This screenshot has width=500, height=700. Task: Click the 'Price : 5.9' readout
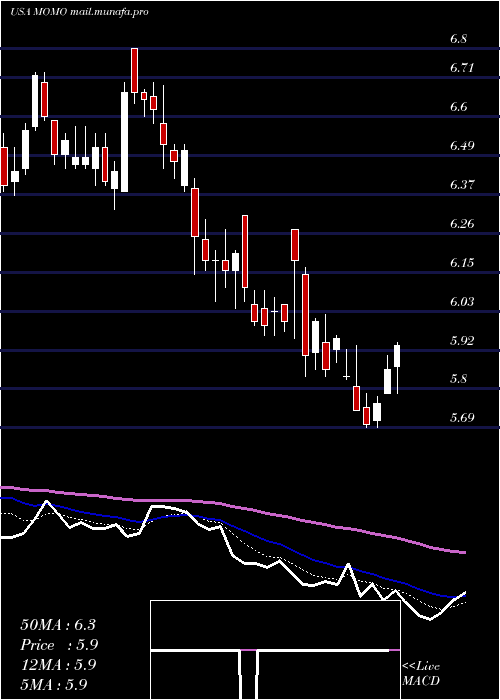pyautogui.click(x=59, y=645)
